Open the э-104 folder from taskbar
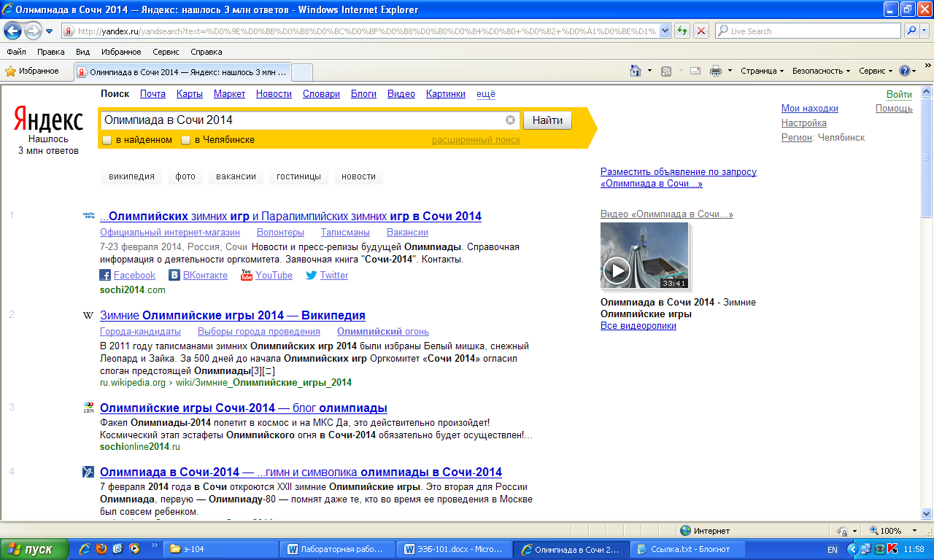The height and width of the screenshot is (560, 934). tap(222, 549)
